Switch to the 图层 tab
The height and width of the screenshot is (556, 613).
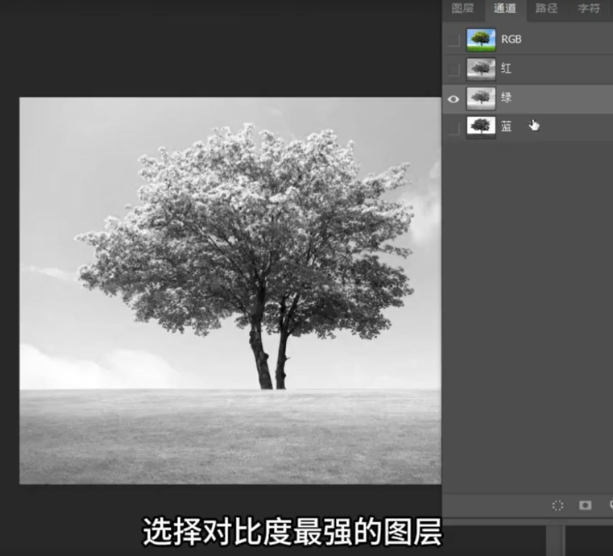[x=462, y=9]
